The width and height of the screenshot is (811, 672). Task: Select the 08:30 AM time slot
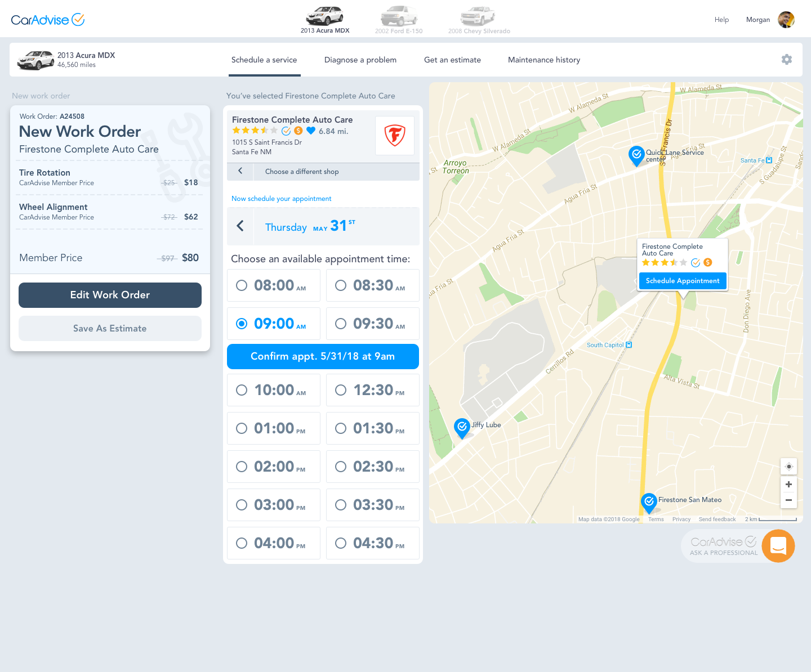[x=373, y=285]
